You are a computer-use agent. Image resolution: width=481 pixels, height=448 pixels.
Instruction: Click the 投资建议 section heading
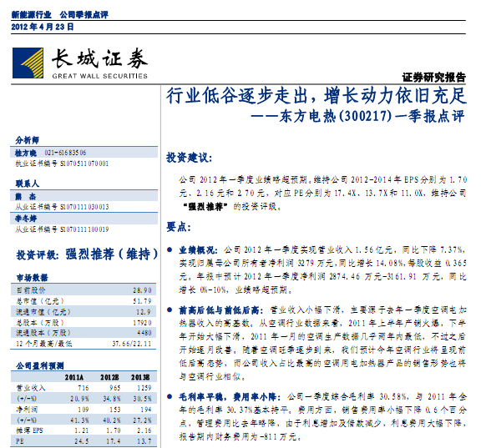190,158
